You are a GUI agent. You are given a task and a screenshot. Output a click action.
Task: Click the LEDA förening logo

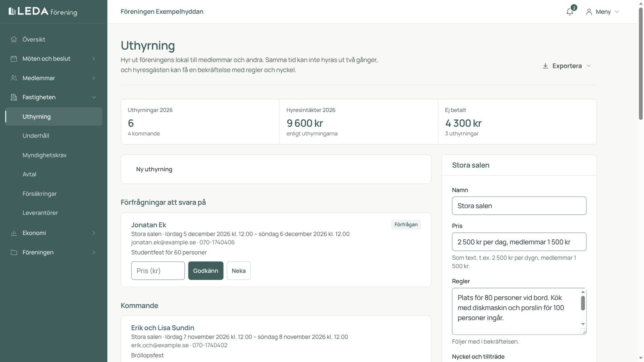point(43,11)
